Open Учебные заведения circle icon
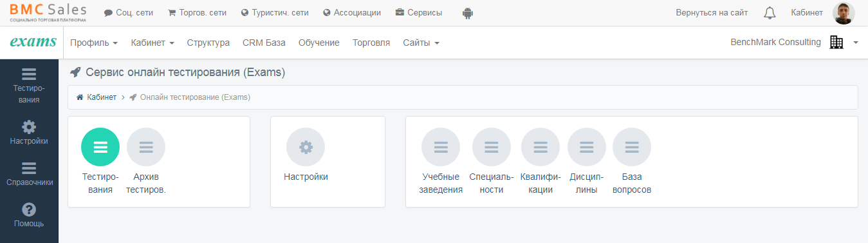Image resolution: width=868 pixels, height=243 pixels. 441,147
